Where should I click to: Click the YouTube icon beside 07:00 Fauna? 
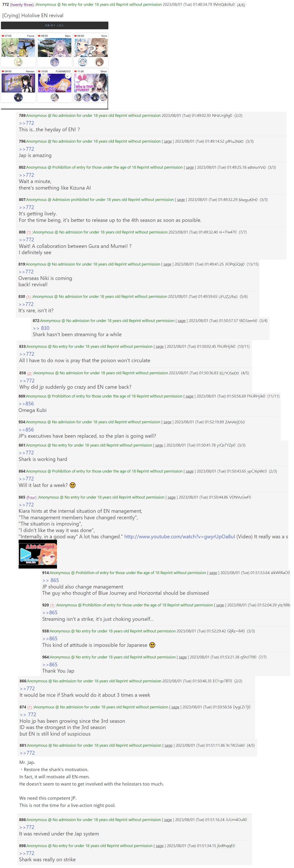point(3,36)
